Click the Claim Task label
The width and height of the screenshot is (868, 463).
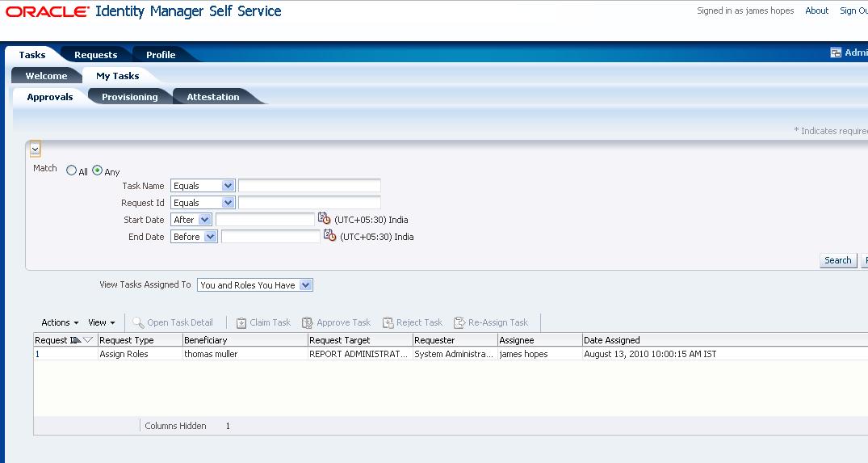[270, 322]
